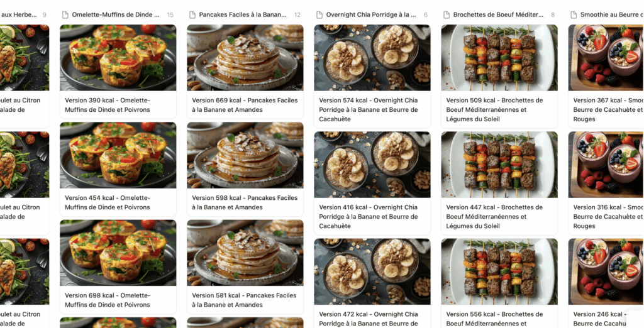Open Overnight Chia Porridge group header
Image resolution: width=644 pixels, height=328 pixels.
372,15
